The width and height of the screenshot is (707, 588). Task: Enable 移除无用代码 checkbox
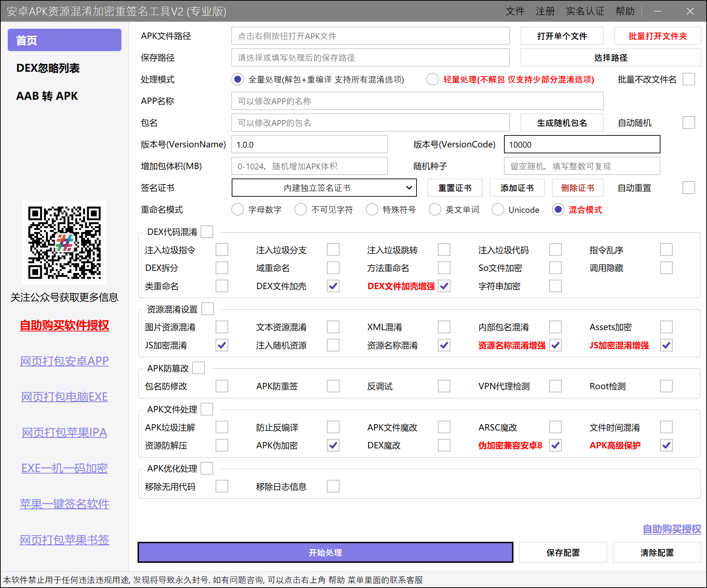[x=222, y=486]
